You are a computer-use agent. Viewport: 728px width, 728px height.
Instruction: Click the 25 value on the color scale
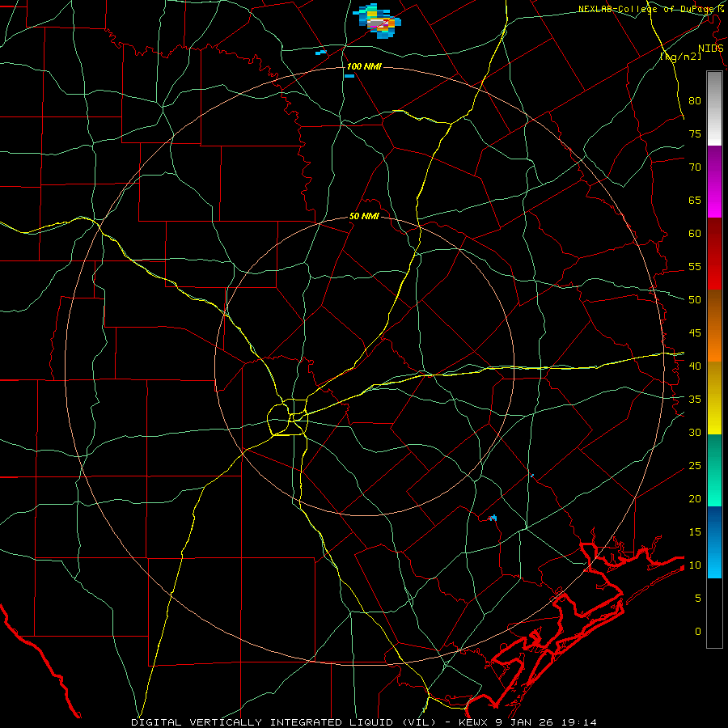(x=695, y=466)
